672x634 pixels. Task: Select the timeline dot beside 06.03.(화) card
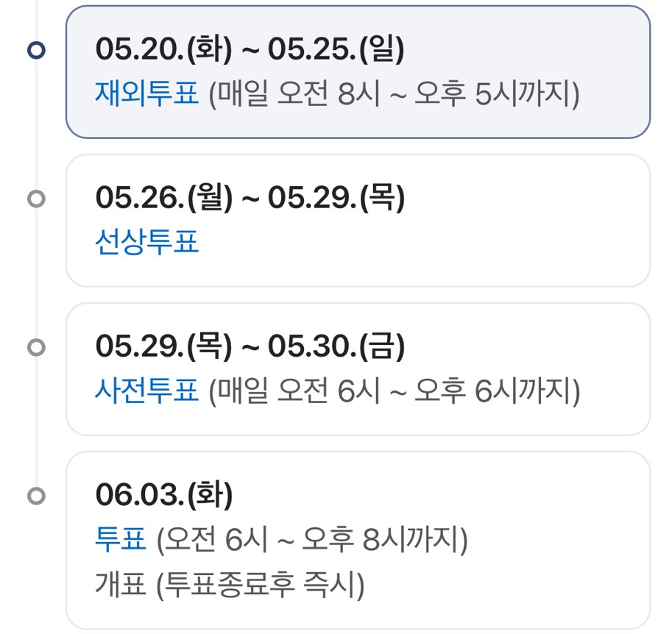(36, 496)
